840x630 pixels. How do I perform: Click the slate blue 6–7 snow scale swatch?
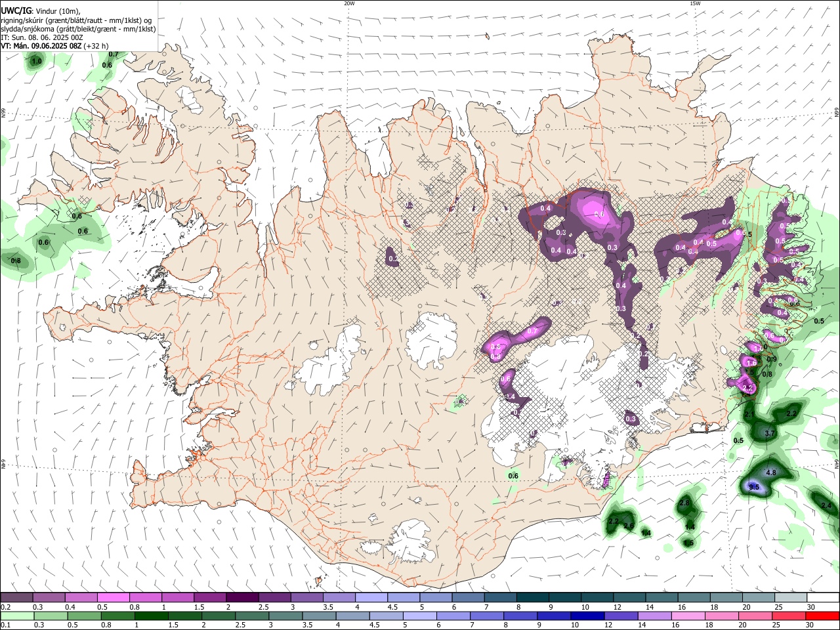click(467, 598)
